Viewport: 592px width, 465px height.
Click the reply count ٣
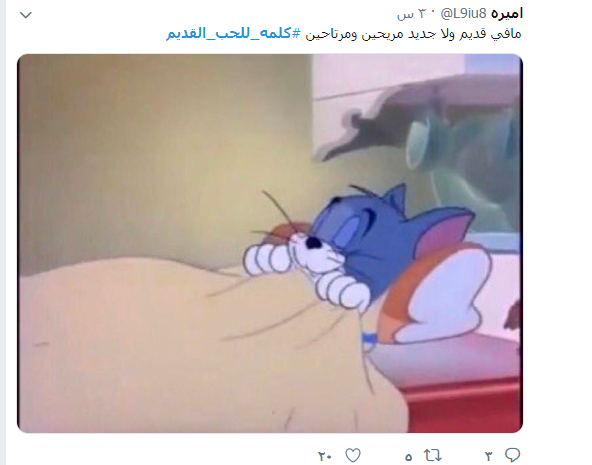(489, 456)
